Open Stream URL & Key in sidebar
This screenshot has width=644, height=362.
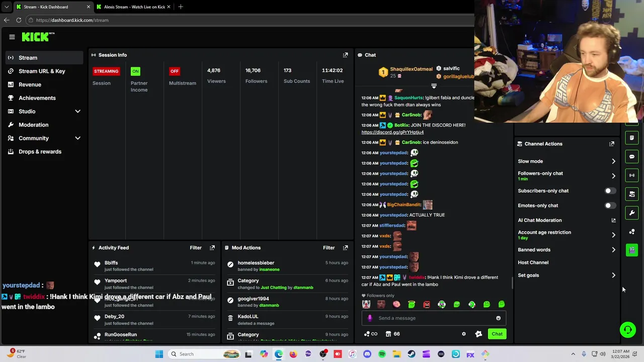pos(44,71)
